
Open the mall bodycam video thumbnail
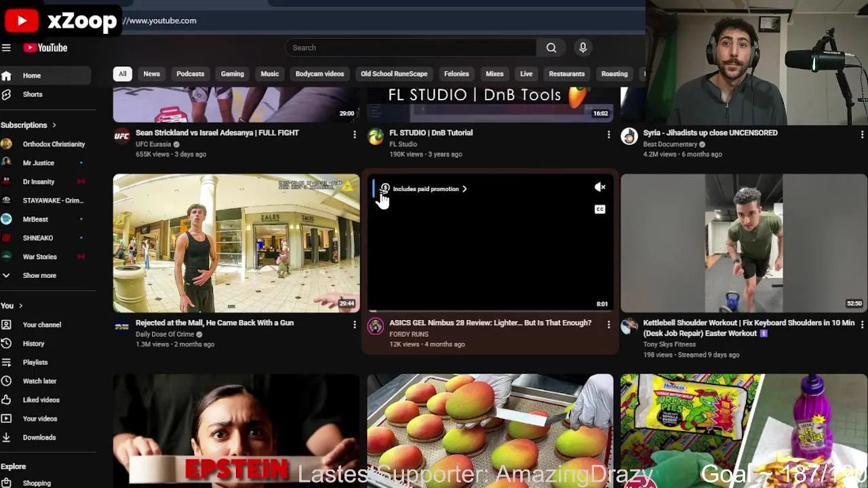(x=236, y=243)
